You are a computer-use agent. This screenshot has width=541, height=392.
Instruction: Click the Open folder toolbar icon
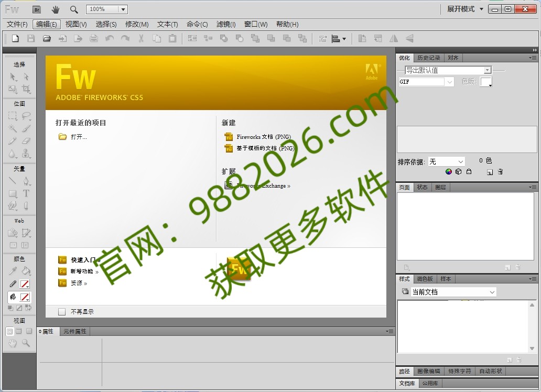point(47,38)
